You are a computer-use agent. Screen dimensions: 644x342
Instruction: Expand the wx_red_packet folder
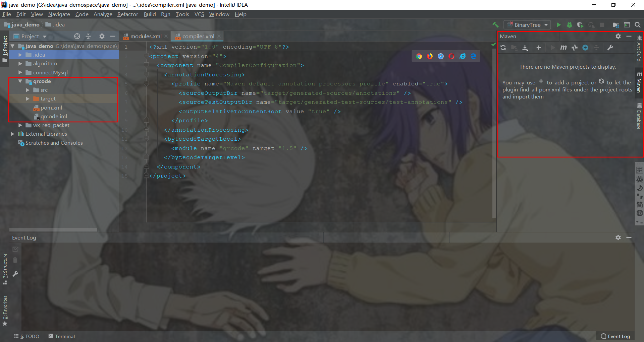click(20, 125)
